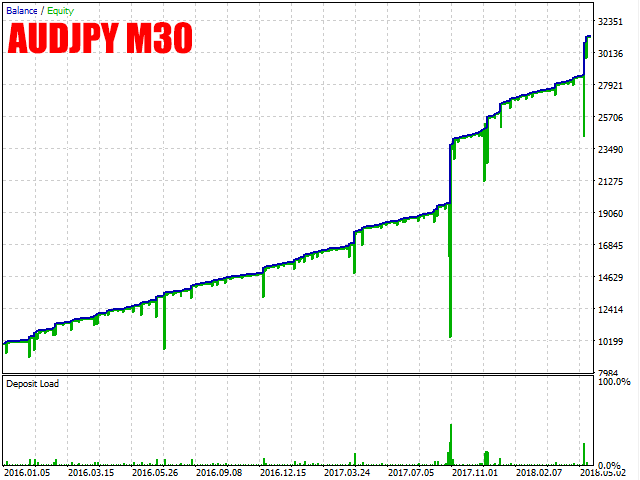Select the 2017.07.05 date on time axis
640x480 pixels.
[412, 472]
